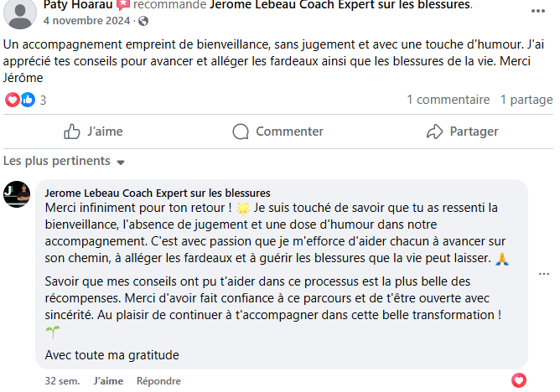Open Jerome Lebeau's profile picture
The image size is (560, 392).
tap(17, 194)
